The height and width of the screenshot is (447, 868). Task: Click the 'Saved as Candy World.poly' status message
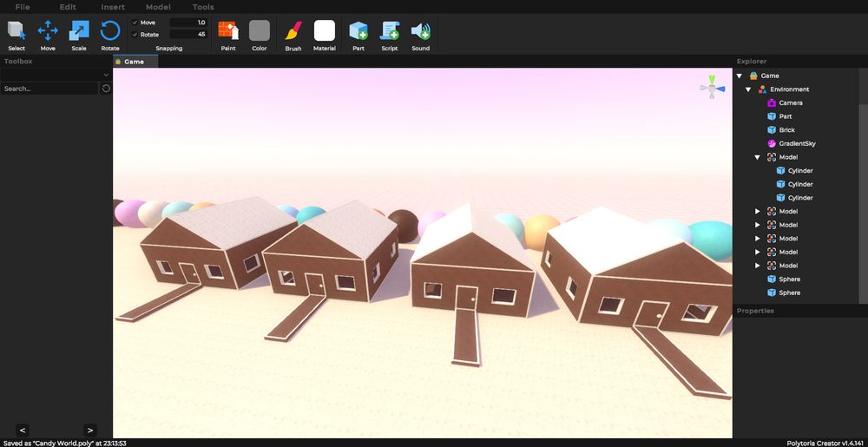[65, 444]
